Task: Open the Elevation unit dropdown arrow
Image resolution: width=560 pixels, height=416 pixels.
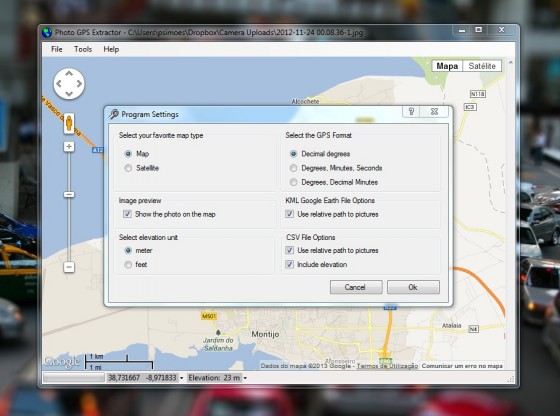Action: click(x=245, y=378)
